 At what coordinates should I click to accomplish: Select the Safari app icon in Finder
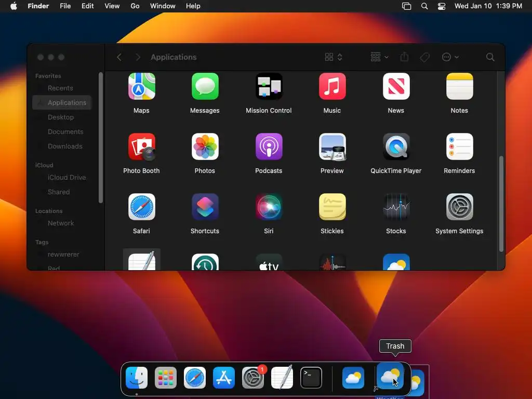(141, 207)
